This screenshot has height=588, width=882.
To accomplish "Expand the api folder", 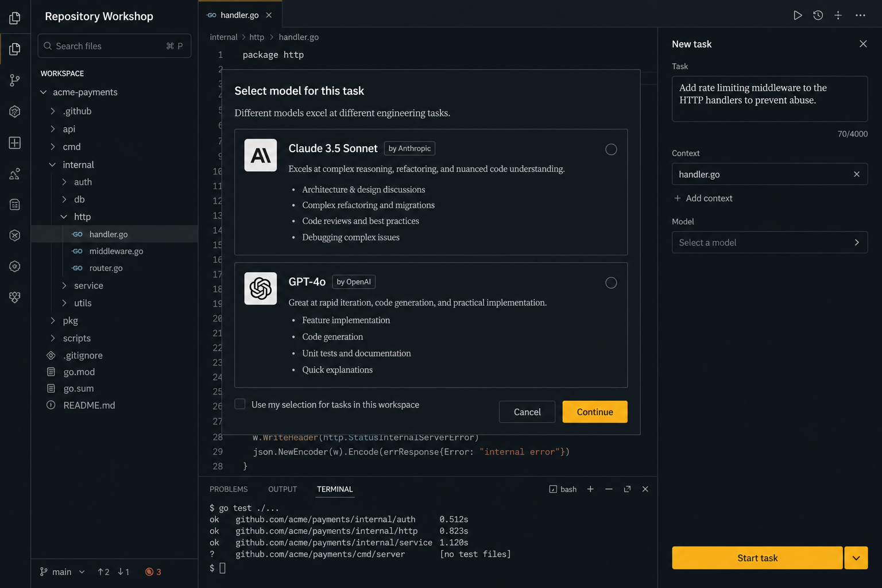I will pos(53,129).
